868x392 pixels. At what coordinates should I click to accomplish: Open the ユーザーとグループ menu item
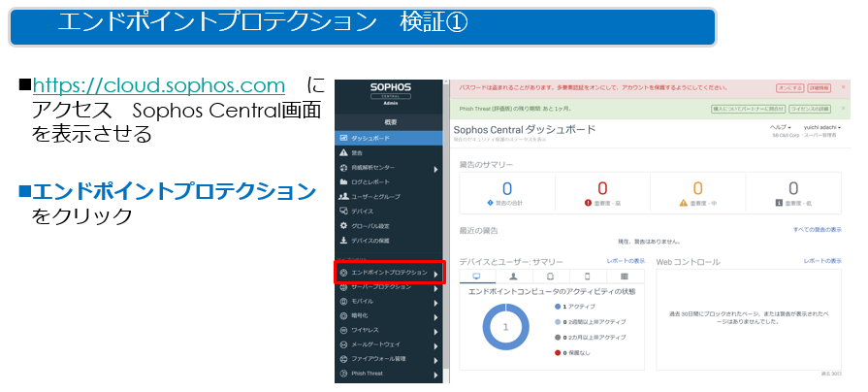click(x=389, y=197)
